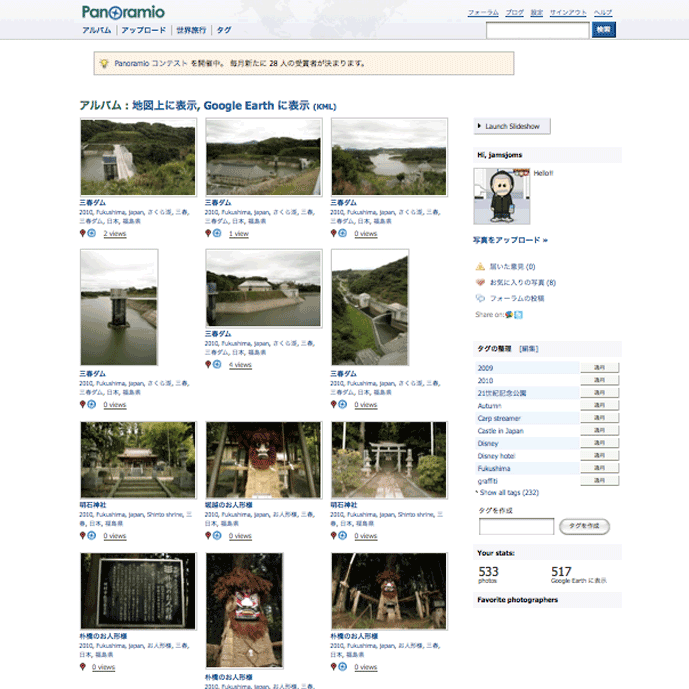Click サインアウト to sign out

(x=568, y=12)
